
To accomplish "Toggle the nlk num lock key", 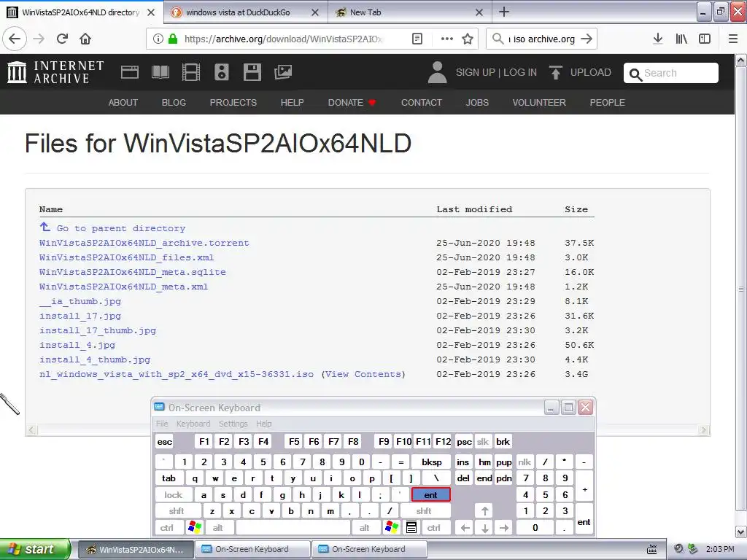I will pyautogui.click(x=525, y=462).
